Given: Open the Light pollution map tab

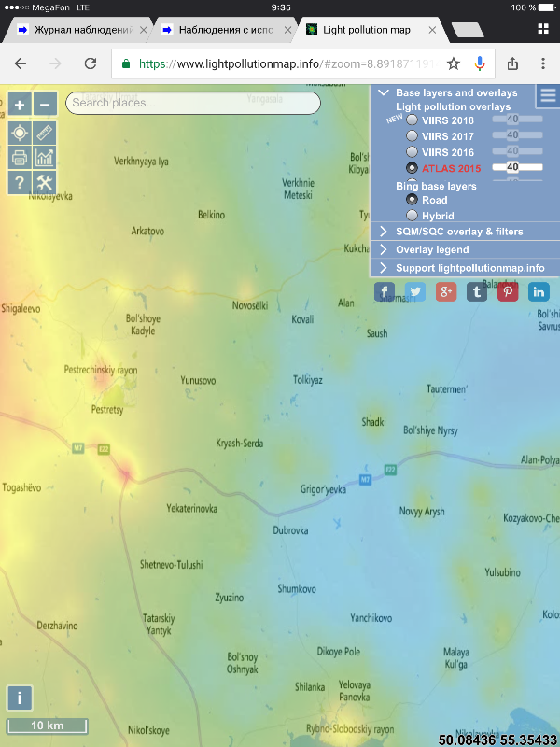Looking at the screenshot, I should 366,30.
